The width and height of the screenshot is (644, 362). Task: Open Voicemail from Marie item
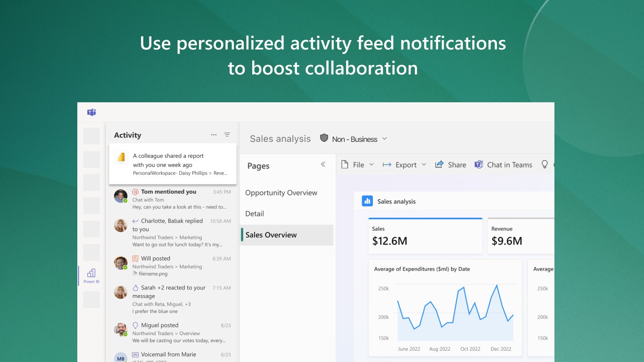coord(173,356)
